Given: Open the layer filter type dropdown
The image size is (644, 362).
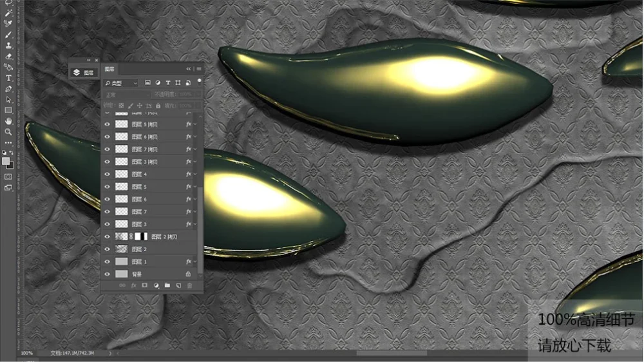Looking at the screenshot, I should pyautogui.click(x=121, y=83).
